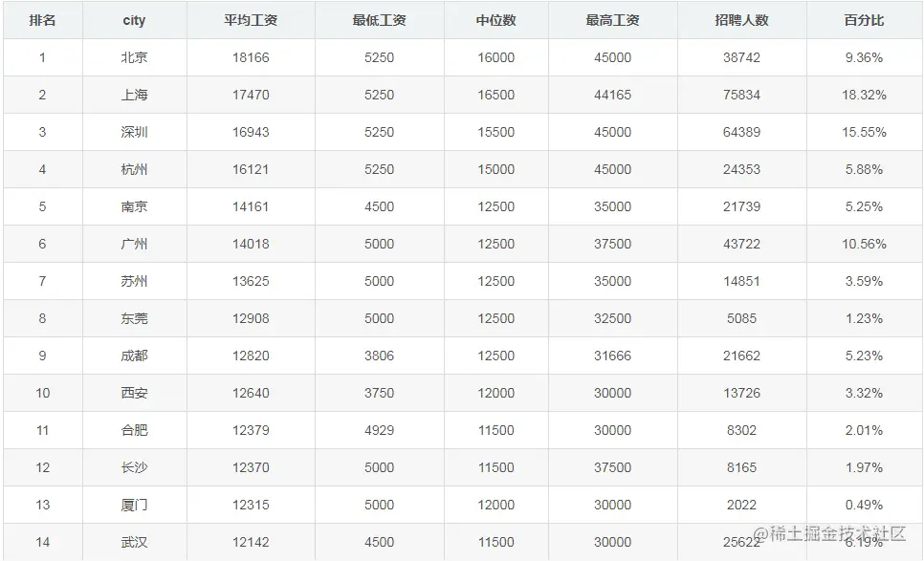The height and width of the screenshot is (561, 924).
Task: Sort by the 招聘人数 column header
Action: tap(741, 19)
